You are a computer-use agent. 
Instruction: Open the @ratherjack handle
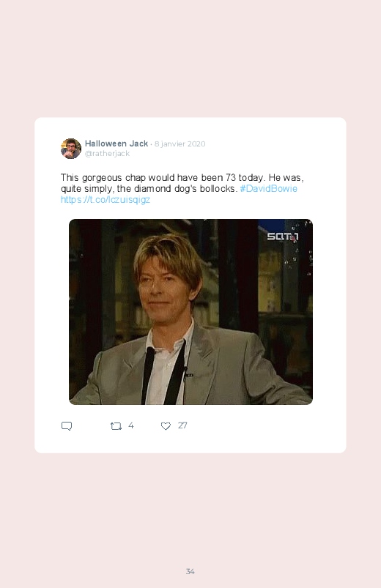[108, 153]
